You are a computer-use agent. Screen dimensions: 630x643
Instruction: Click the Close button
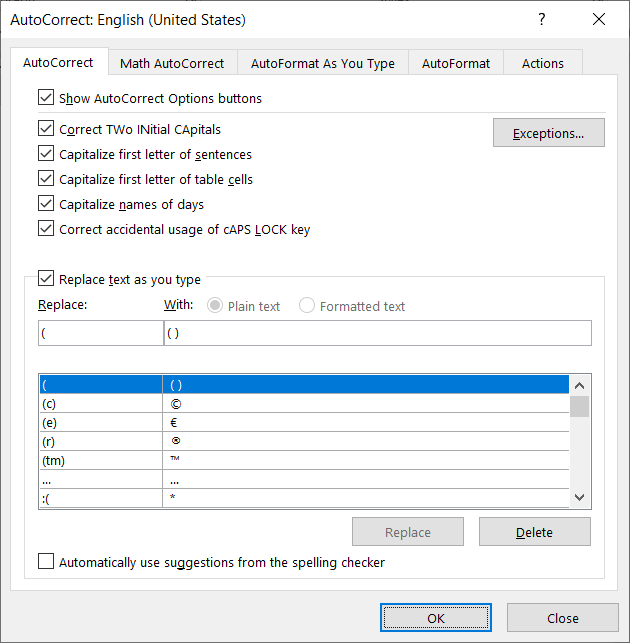point(563,618)
